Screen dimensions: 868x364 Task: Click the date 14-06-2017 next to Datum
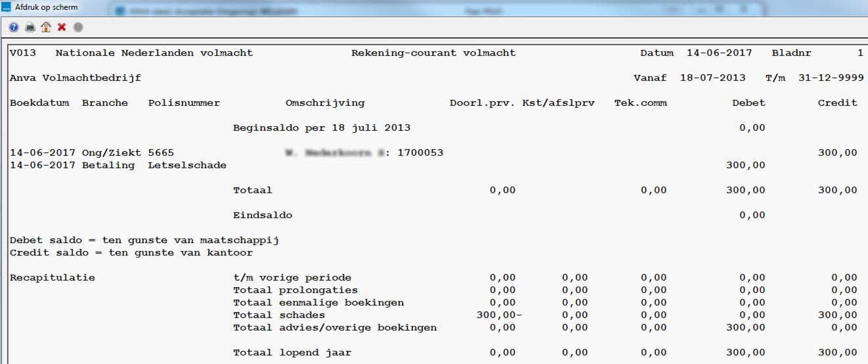(x=719, y=53)
